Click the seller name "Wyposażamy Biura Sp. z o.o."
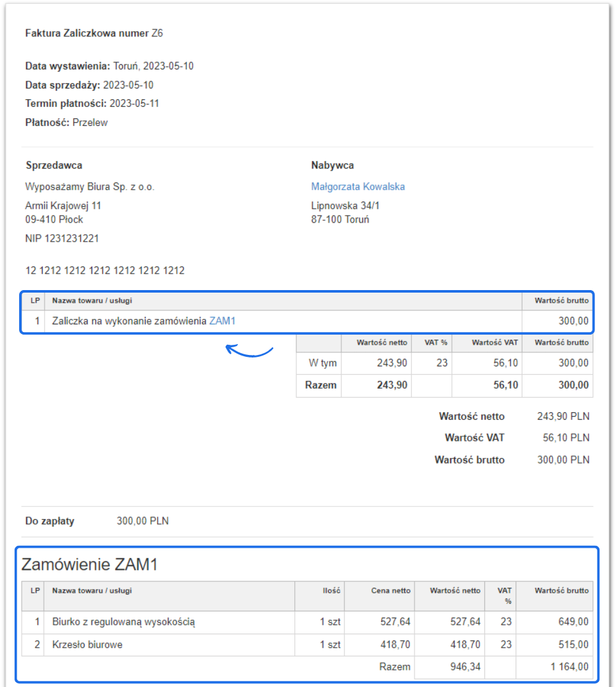 coord(90,187)
